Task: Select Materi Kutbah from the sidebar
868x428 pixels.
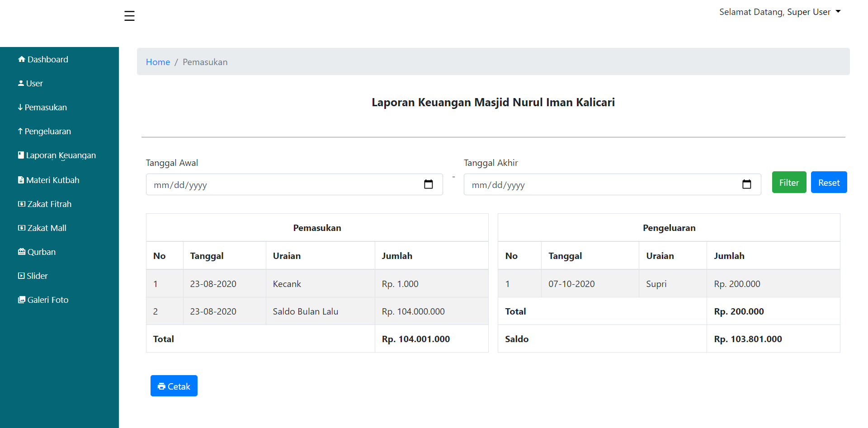Action: pyautogui.click(x=52, y=180)
